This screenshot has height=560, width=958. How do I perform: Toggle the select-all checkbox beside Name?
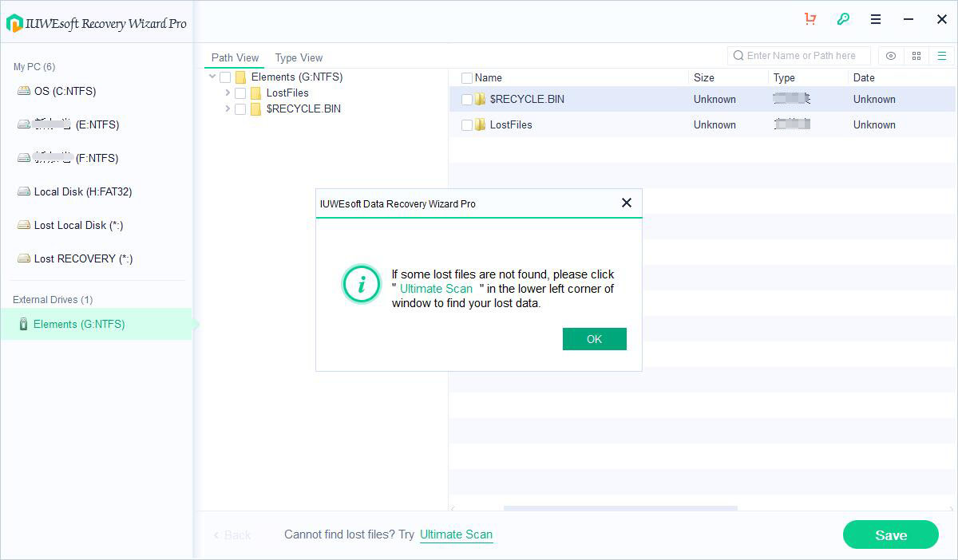pyautogui.click(x=467, y=78)
